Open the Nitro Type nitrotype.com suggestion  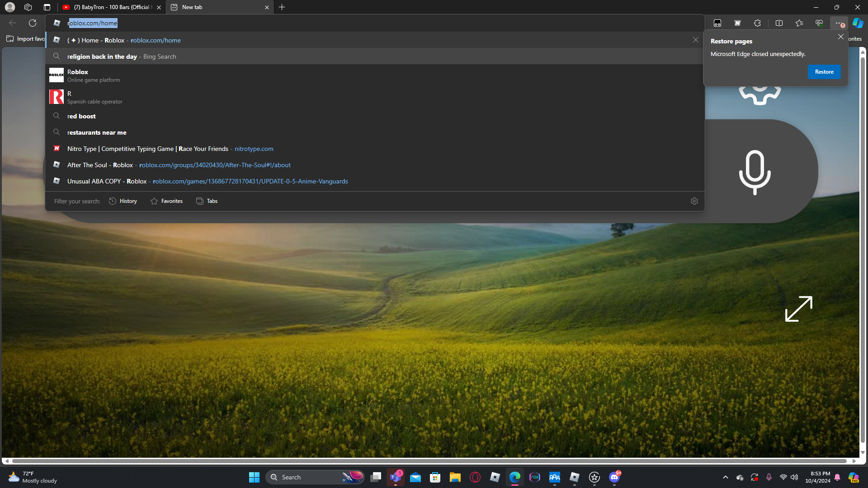(375, 149)
